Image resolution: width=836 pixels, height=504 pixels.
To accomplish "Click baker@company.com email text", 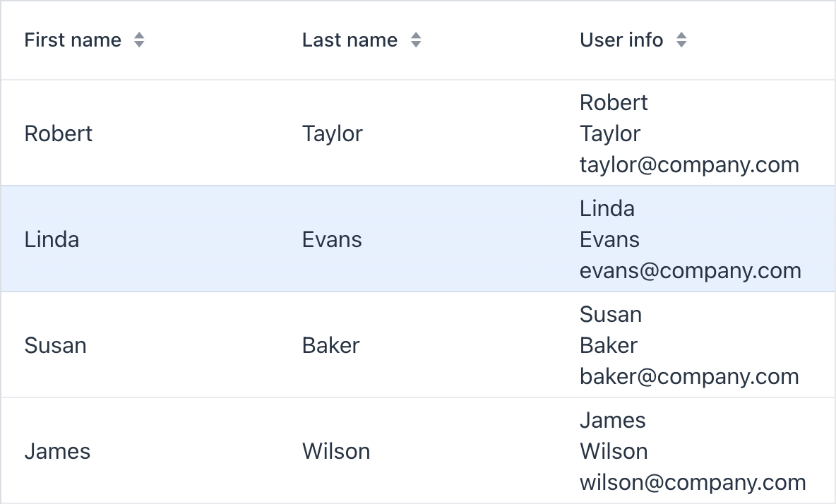I will (x=689, y=376).
